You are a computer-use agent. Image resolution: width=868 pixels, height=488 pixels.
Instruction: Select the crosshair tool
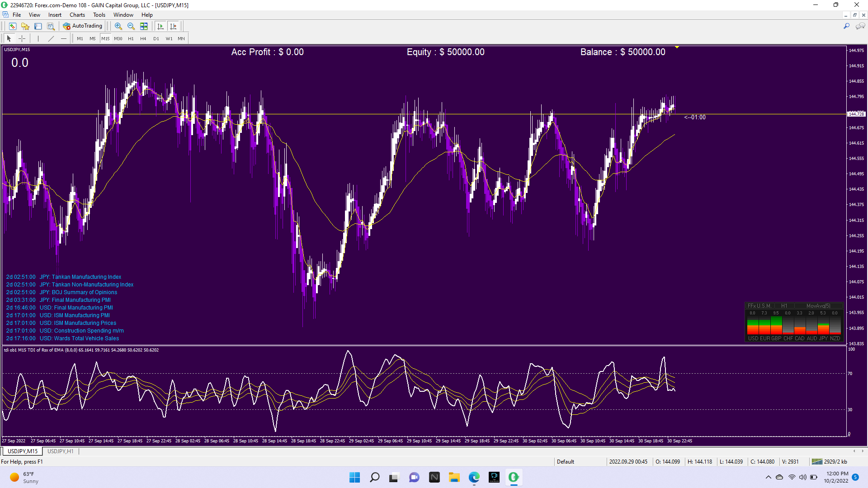(22, 38)
